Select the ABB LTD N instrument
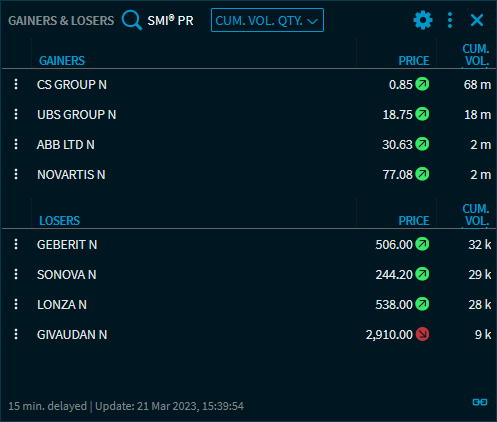The width and height of the screenshot is (497, 422). point(66,145)
